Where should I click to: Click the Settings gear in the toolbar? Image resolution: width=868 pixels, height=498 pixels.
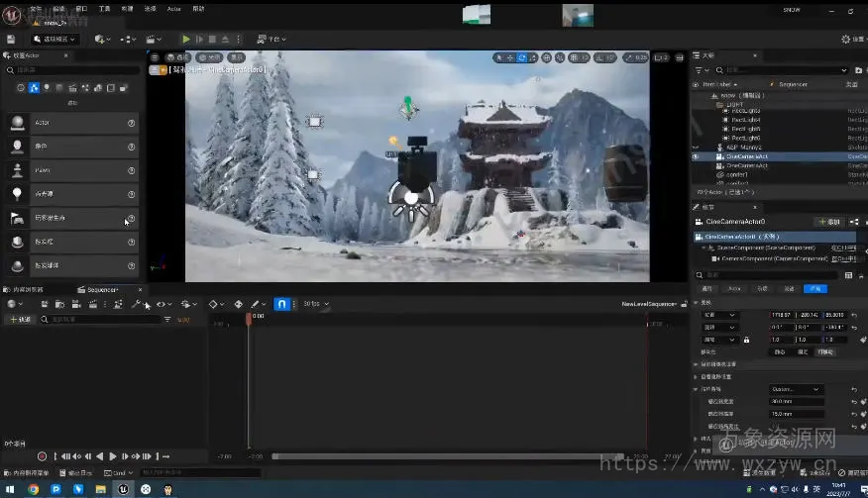coord(852,39)
